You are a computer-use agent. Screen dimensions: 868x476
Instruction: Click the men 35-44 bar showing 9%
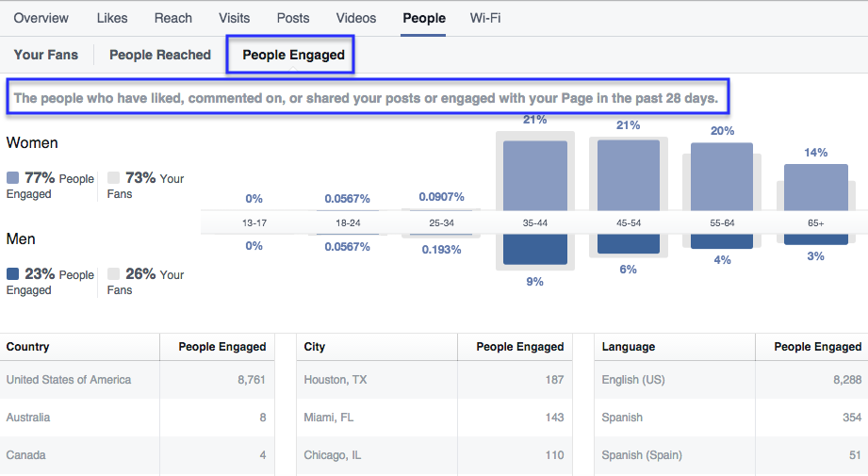tap(535, 250)
